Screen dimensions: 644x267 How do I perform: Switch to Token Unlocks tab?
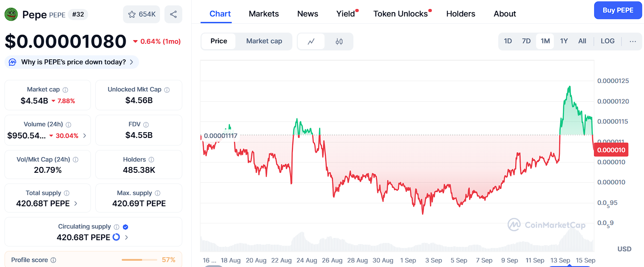pyautogui.click(x=400, y=14)
